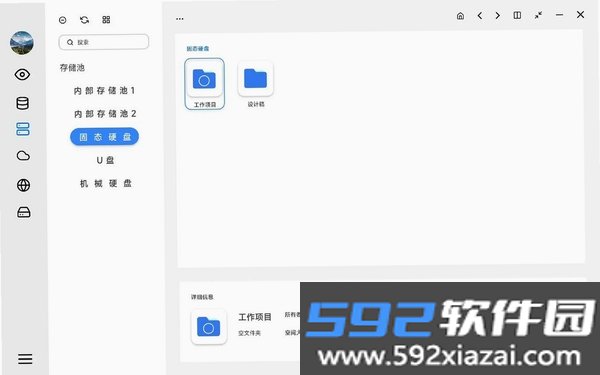Image resolution: width=600 pixels, height=375 pixels.
Task: Close the window with X button
Action: (580, 15)
